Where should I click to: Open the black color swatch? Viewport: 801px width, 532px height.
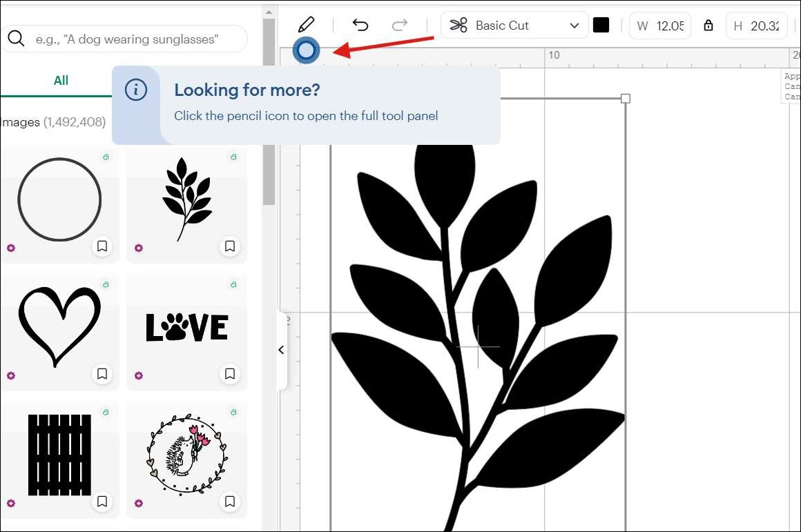(x=601, y=24)
